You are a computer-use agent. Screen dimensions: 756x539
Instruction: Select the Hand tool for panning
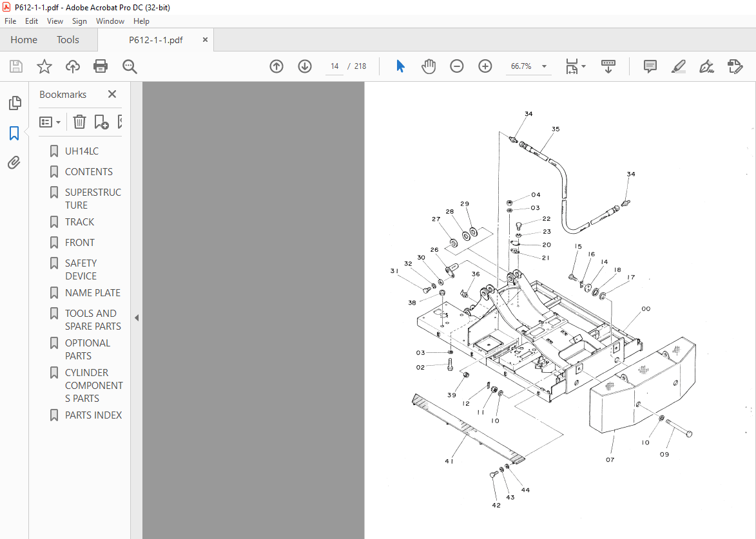[x=428, y=66]
